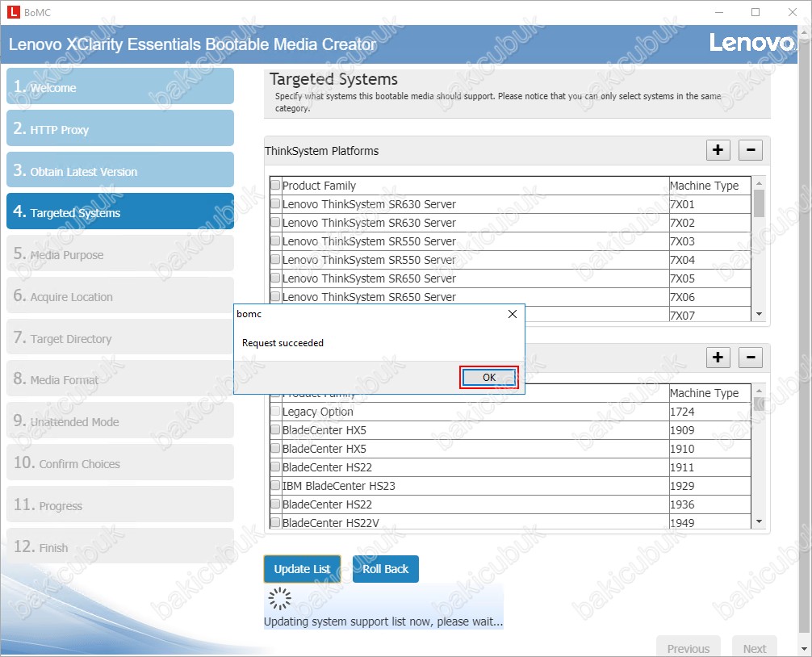Click the Previous button
This screenshot has height=657, width=812.
[689, 648]
